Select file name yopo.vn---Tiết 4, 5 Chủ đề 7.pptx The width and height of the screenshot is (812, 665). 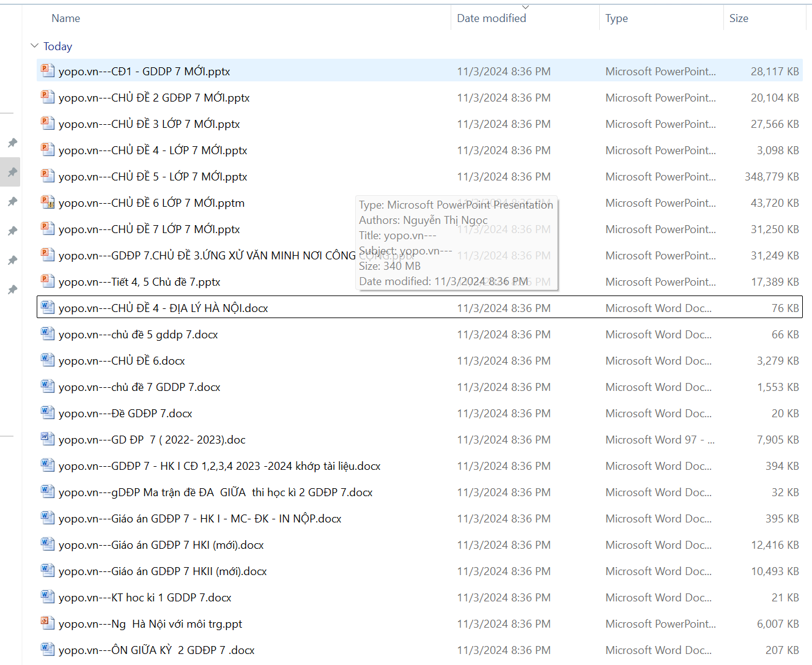(x=139, y=282)
